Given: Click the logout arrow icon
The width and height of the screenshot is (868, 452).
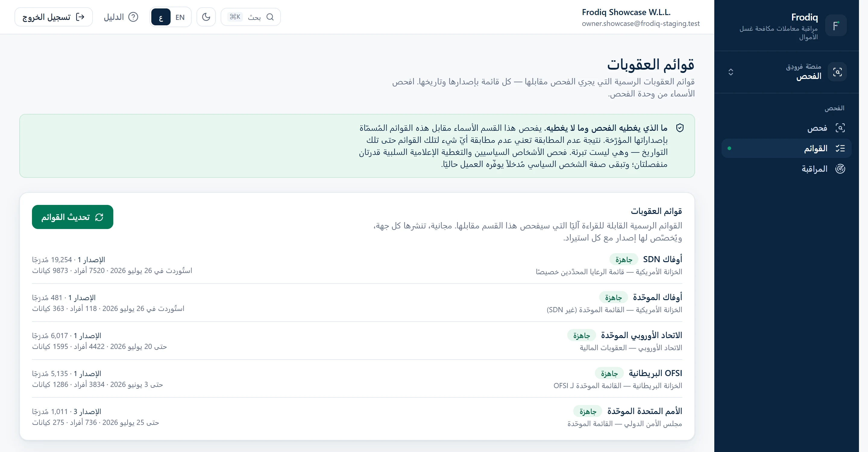Looking at the screenshot, I should tap(80, 17).
